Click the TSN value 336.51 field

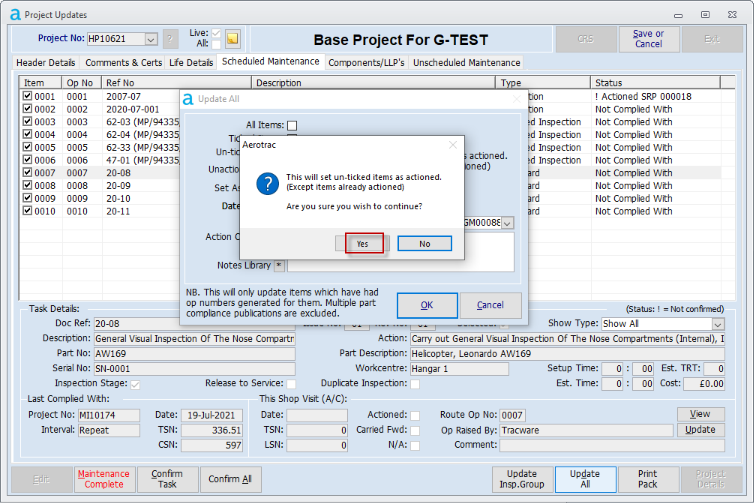212,430
